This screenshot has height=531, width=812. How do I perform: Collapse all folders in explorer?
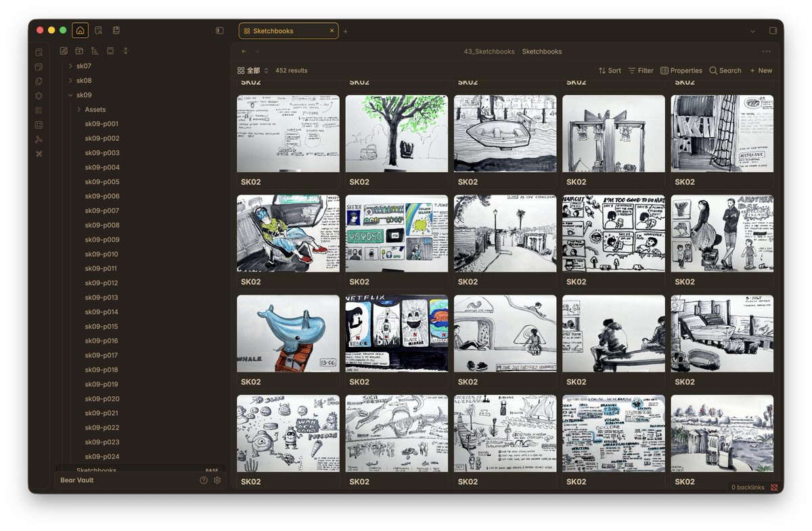pyautogui.click(x=125, y=51)
